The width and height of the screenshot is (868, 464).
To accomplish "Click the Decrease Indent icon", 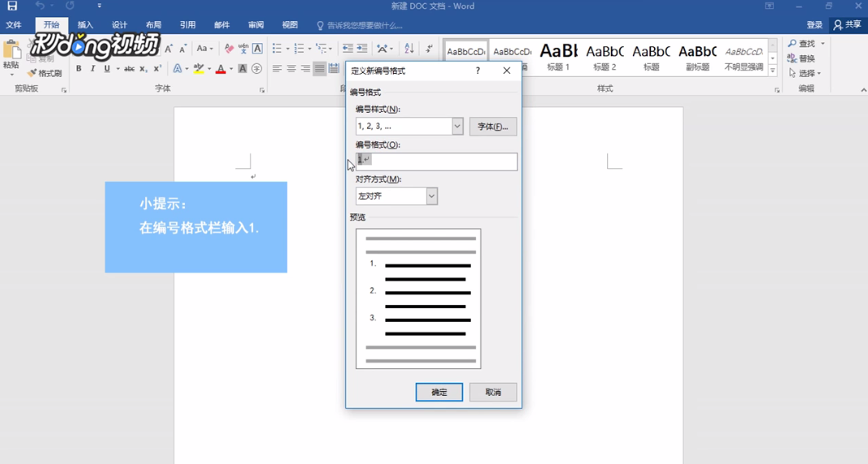I will click(348, 49).
